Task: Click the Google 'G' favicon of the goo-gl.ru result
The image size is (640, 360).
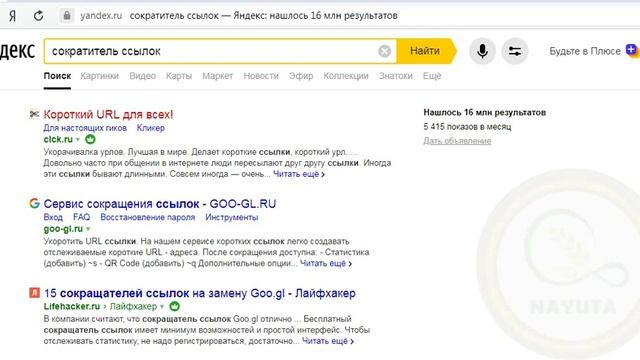Action: point(34,203)
